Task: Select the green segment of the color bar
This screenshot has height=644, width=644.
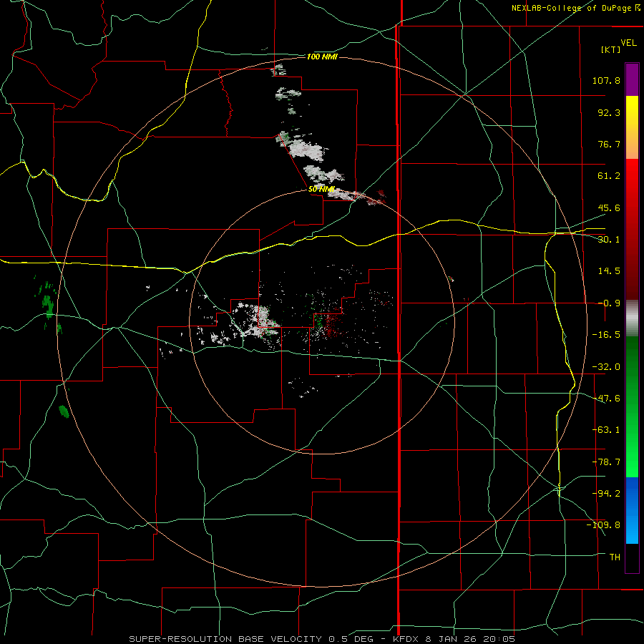Action: (632, 406)
